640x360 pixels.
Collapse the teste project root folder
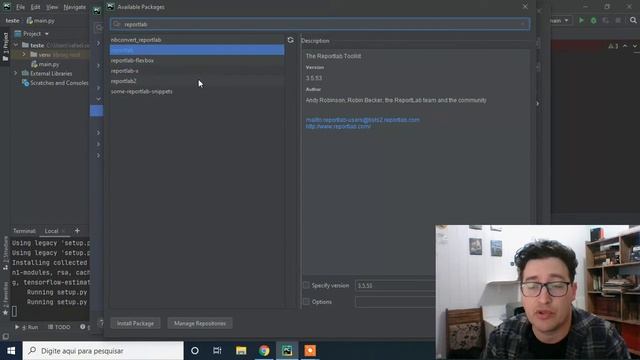coord(16,45)
